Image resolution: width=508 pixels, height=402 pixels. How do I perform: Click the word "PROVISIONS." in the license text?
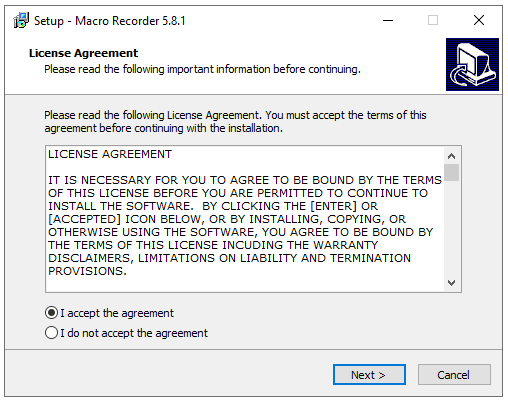(87, 271)
